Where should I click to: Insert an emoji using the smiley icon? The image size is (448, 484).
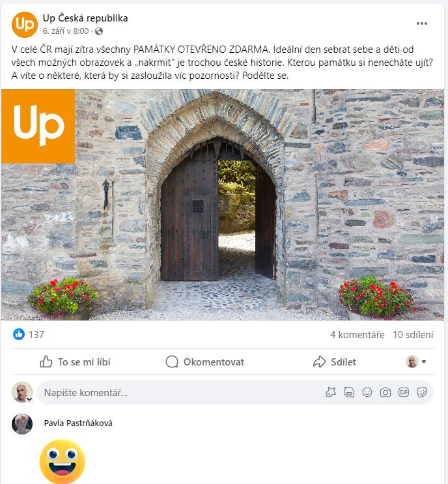pyautogui.click(x=367, y=392)
